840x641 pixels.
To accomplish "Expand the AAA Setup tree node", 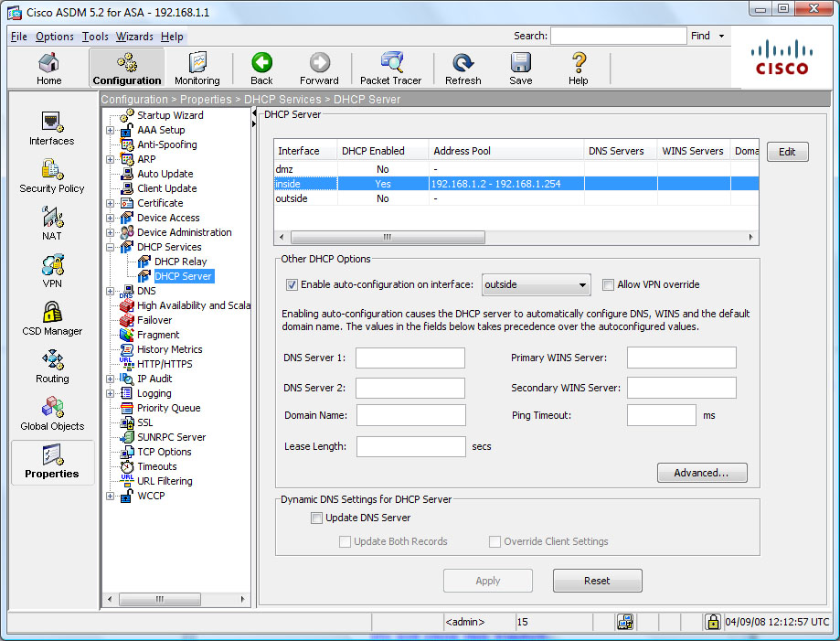I will tap(110, 130).
